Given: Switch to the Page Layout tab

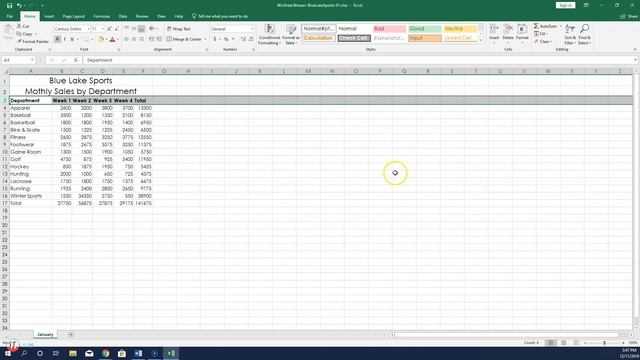Looking at the screenshot, I should tap(73, 16).
